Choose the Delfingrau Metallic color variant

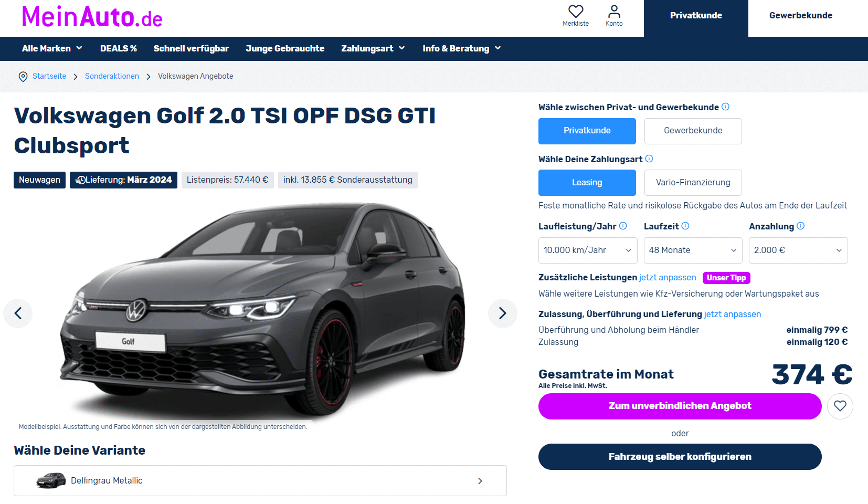click(x=260, y=480)
